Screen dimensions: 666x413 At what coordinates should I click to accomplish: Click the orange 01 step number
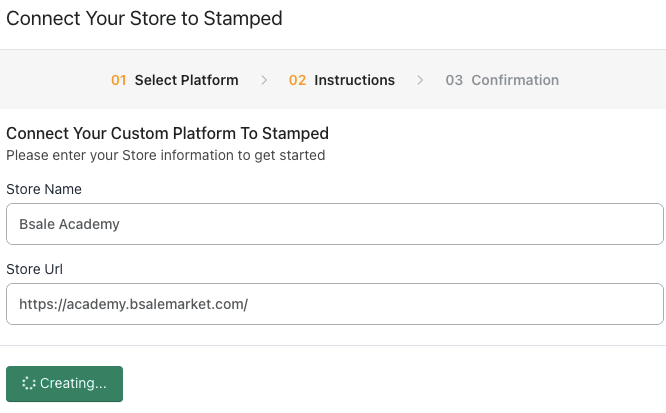(x=119, y=80)
